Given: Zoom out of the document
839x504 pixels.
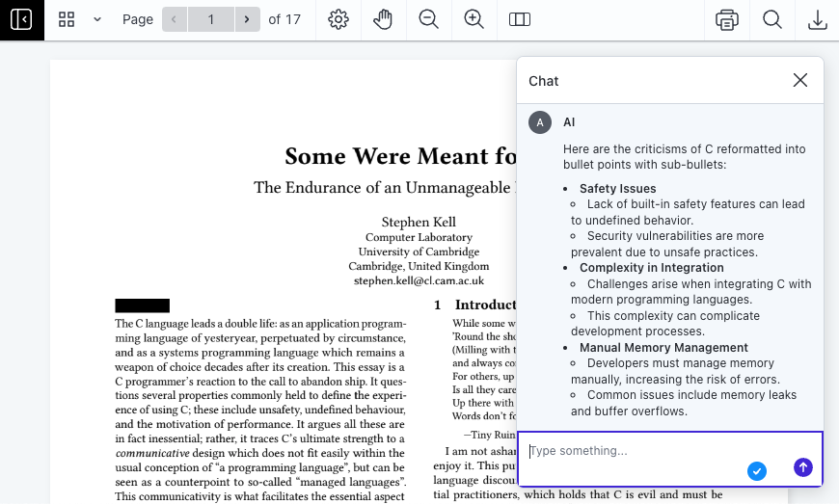Looking at the screenshot, I should tap(429, 19).
